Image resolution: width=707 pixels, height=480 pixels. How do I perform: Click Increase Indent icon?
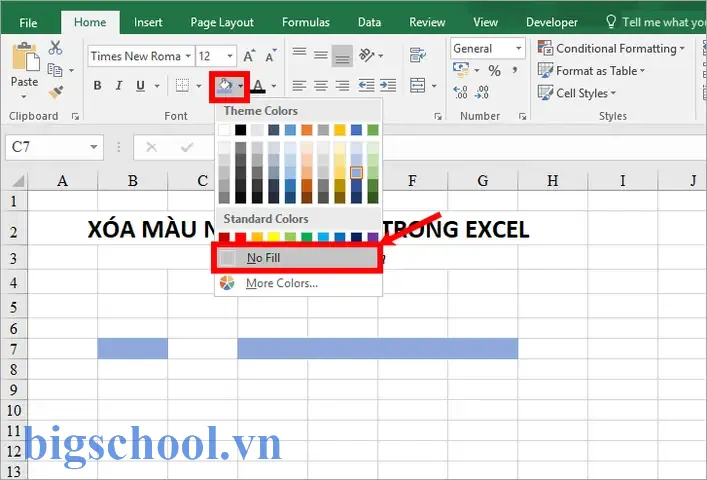(388, 85)
